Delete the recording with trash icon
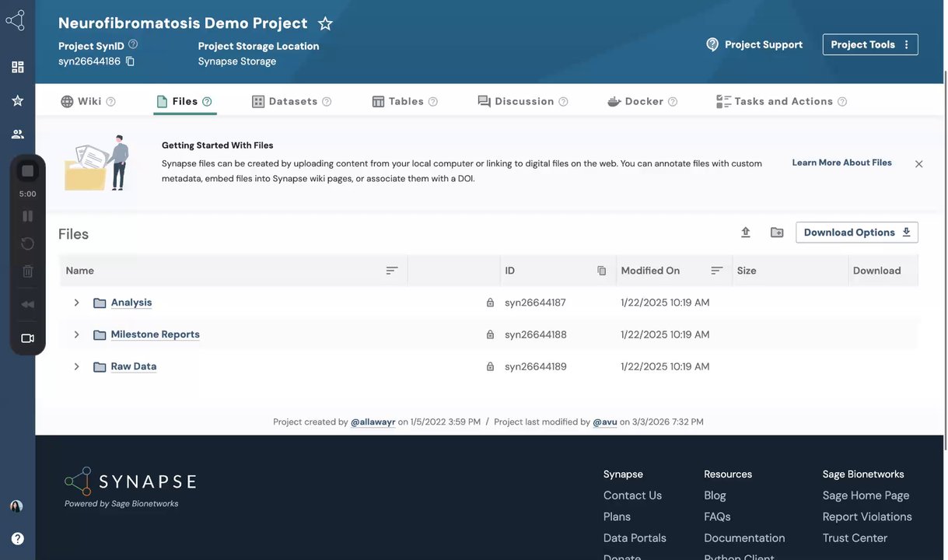 27,271
